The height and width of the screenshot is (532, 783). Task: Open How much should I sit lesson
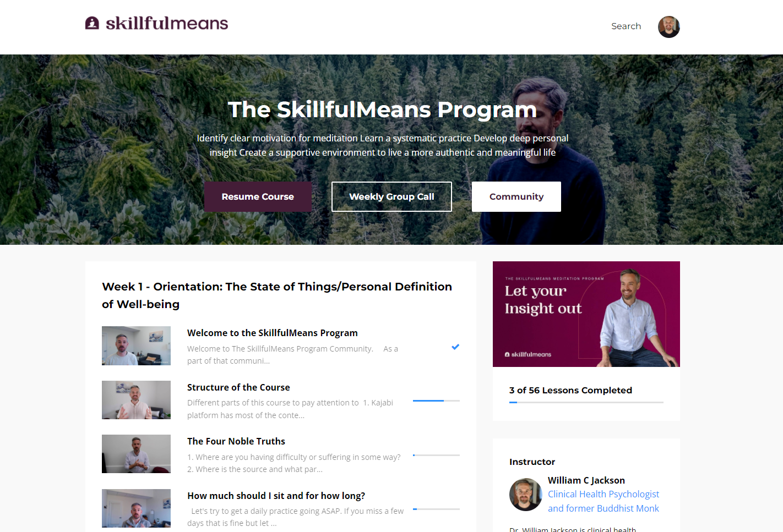276,496
